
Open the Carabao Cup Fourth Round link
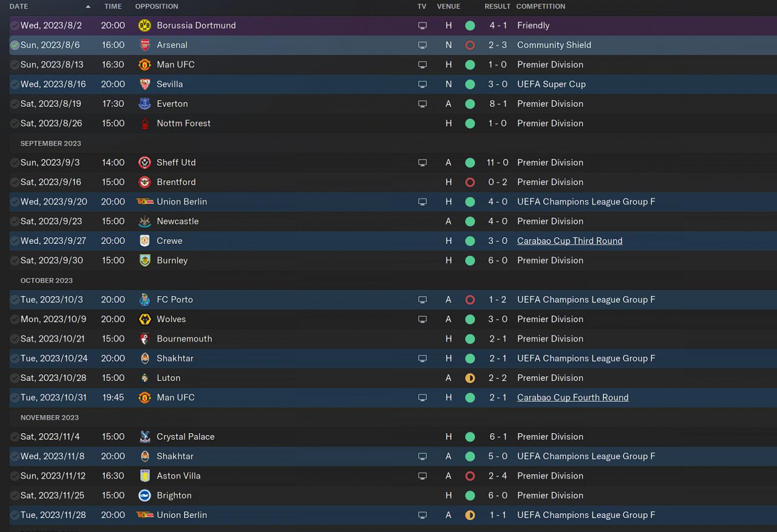coord(572,397)
